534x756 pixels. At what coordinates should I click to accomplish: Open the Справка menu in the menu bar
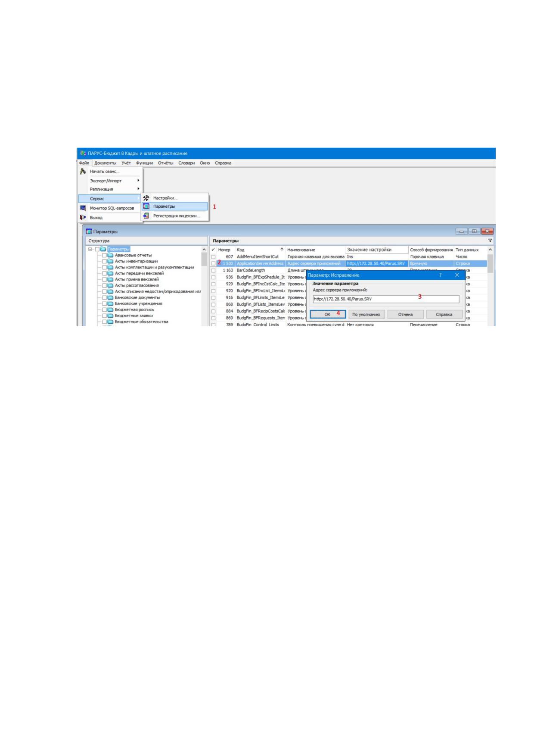click(x=223, y=163)
